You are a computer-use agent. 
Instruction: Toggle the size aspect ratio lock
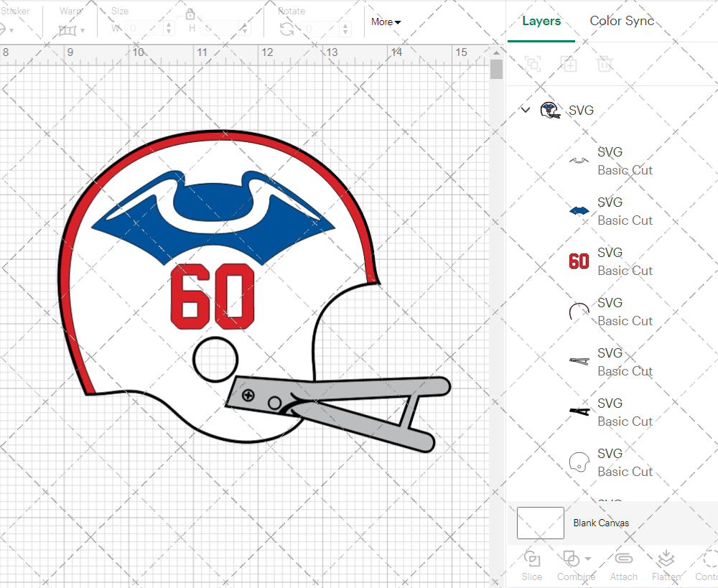[190, 14]
